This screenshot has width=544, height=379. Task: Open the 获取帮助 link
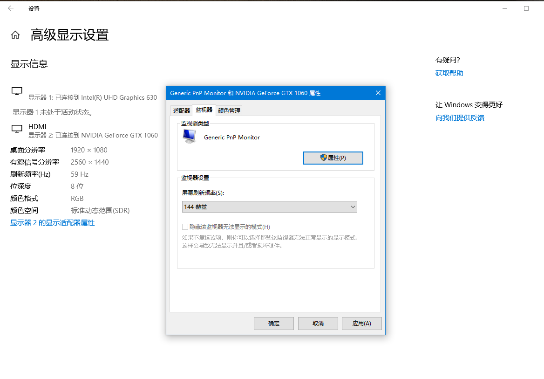(x=449, y=73)
